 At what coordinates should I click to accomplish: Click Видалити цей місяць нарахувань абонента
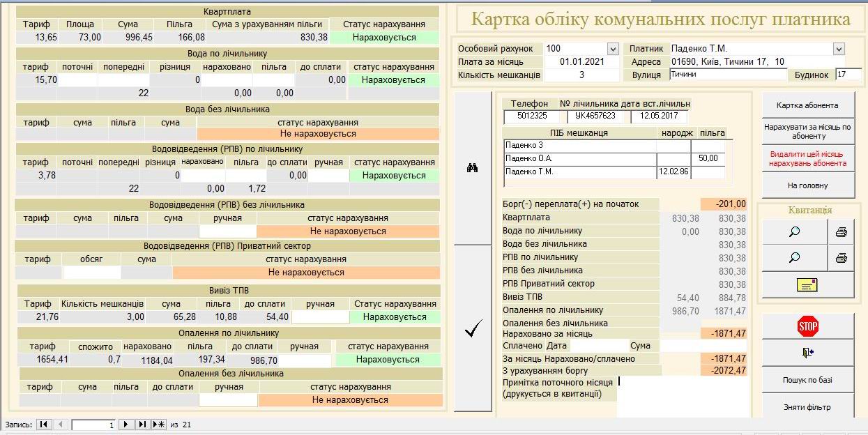(x=807, y=158)
